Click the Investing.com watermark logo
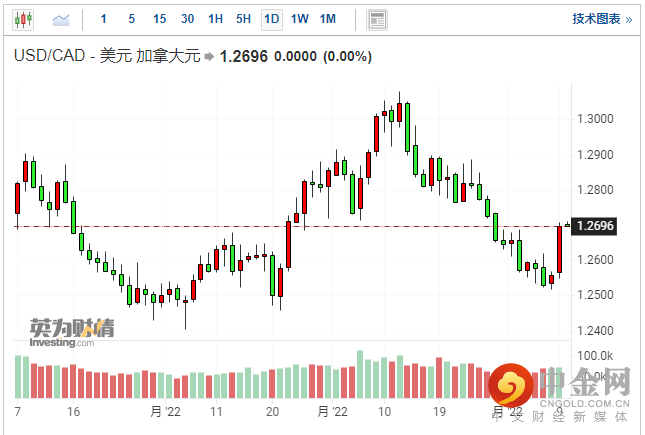 [x=72, y=333]
